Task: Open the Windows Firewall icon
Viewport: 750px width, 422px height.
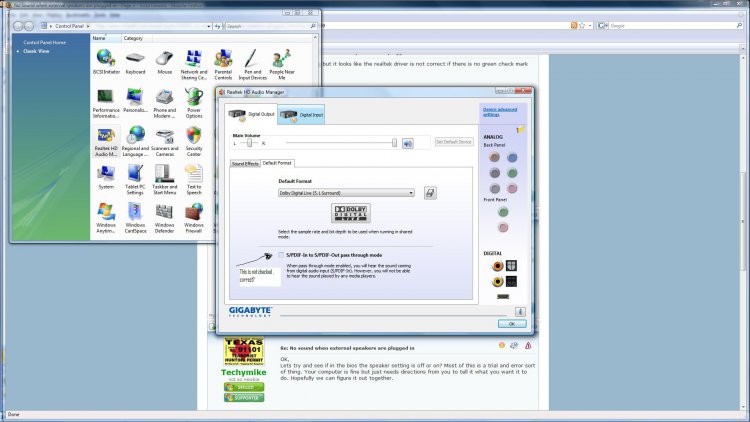Action: pos(194,218)
